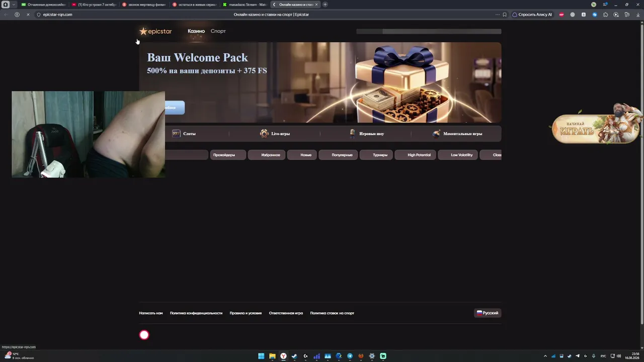This screenshot has height=362, width=644.
Task: Open Политика ставок на спорт link
Action: 332,313
